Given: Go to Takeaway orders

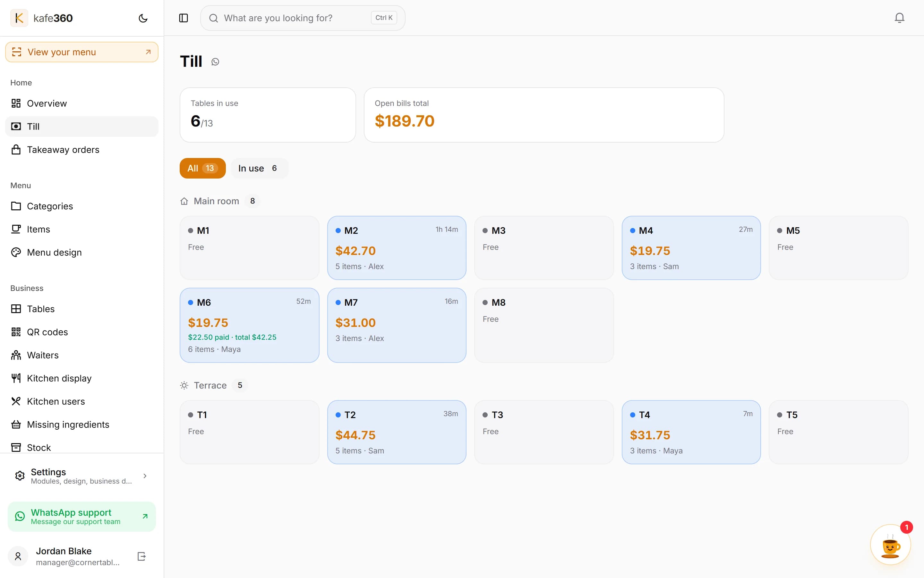Looking at the screenshot, I should click(x=82, y=149).
